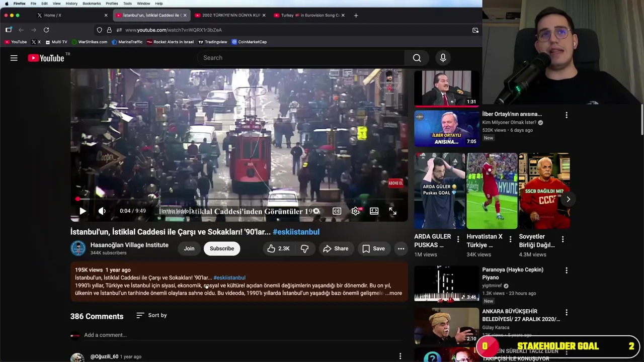
Task: Start voice search with the microphone
Action: coord(443,58)
